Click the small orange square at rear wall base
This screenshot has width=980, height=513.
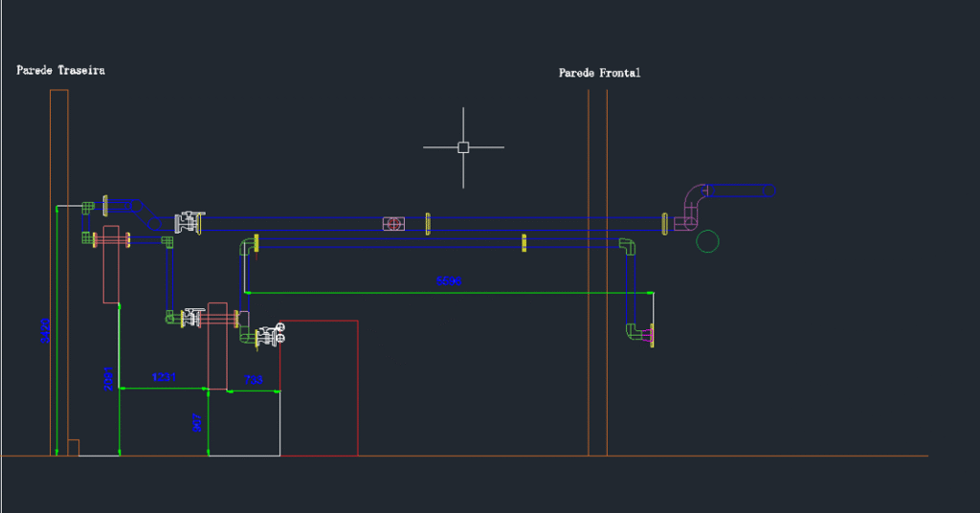click(73, 447)
